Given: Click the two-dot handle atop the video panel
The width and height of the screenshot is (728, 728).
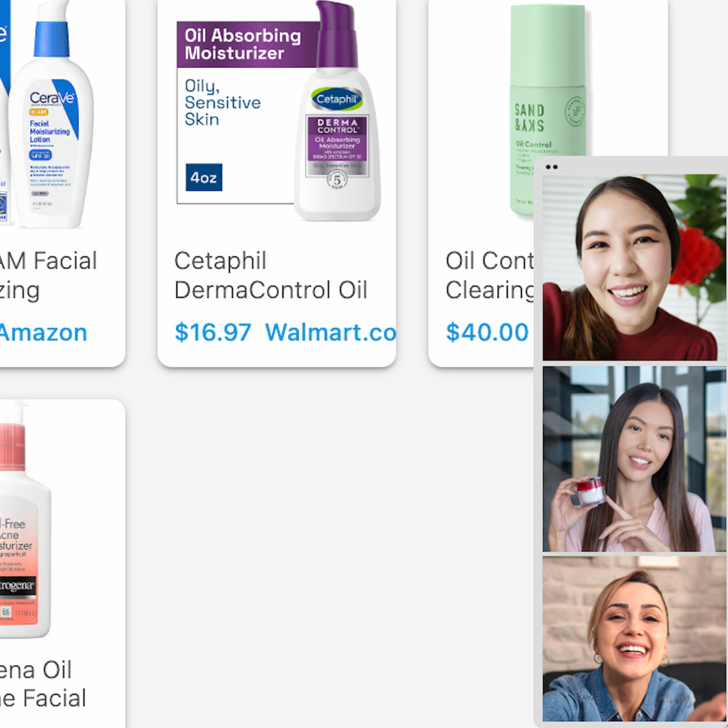Looking at the screenshot, I should pos(551,167).
